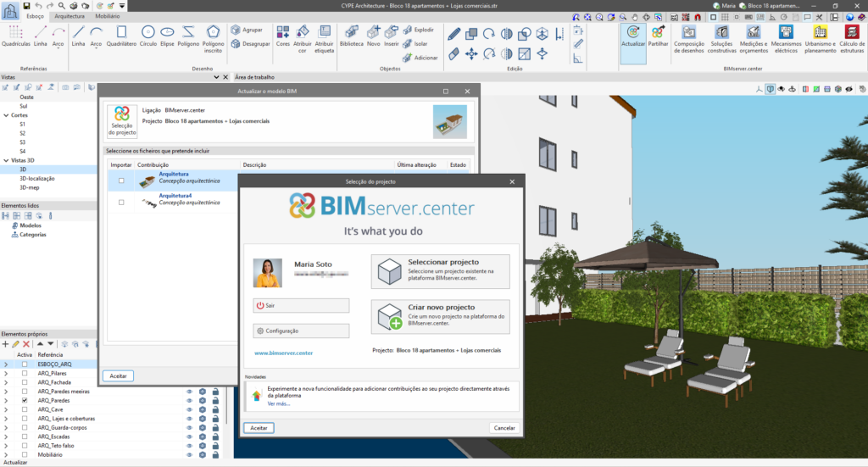Open Mecanismos eléctricos
Screen dimensions: 868x467
click(786, 39)
